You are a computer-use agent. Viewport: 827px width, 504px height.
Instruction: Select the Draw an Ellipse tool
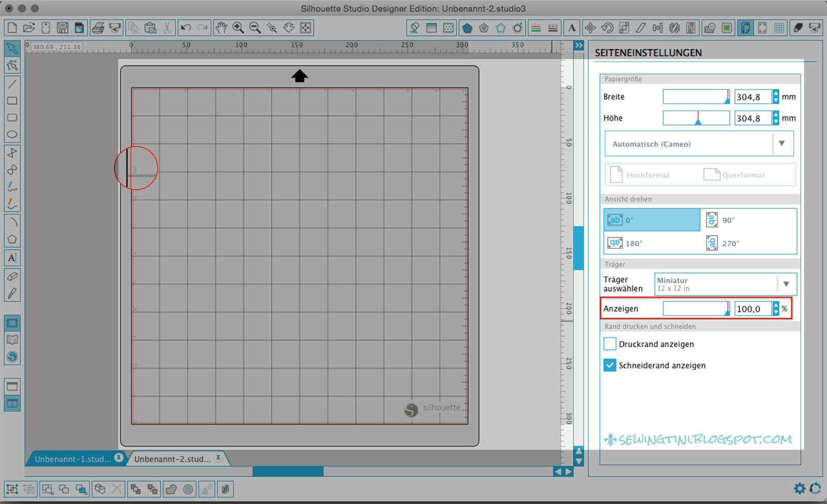coord(12,134)
